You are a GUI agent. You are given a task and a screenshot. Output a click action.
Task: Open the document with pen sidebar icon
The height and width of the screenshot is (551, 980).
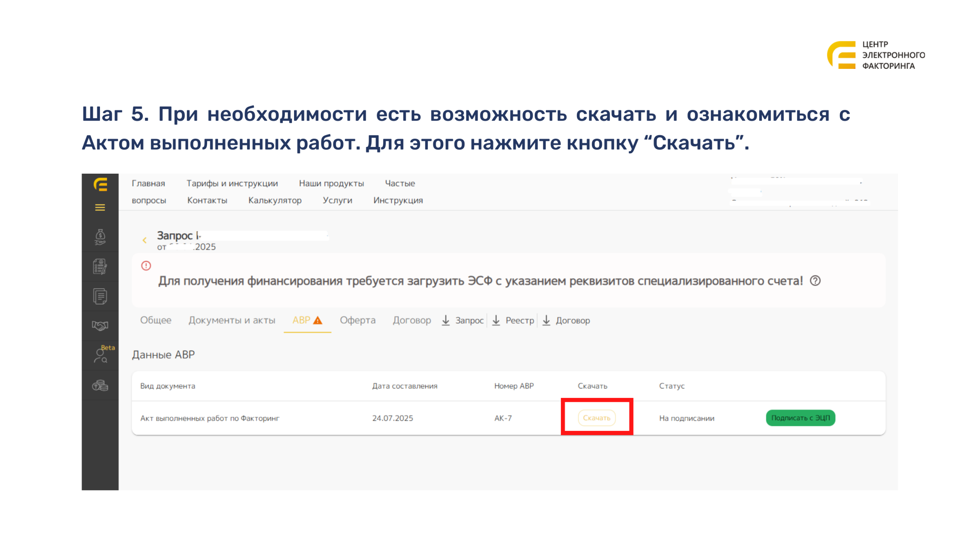click(x=100, y=266)
